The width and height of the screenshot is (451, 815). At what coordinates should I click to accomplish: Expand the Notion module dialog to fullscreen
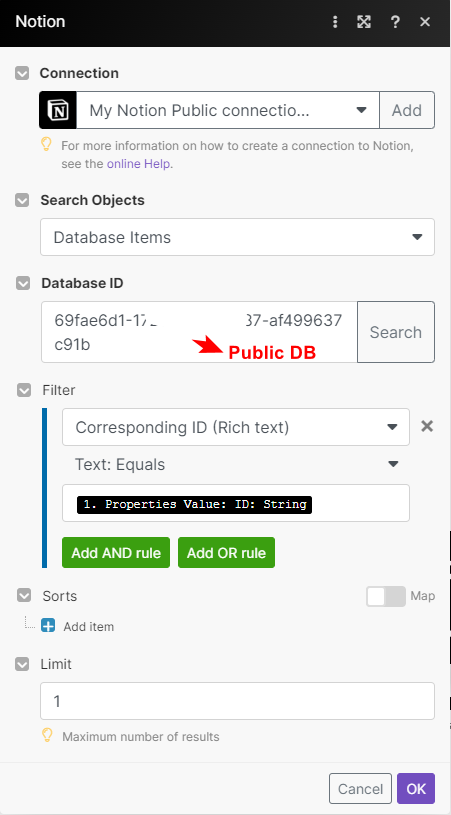pyautogui.click(x=364, y=22)
